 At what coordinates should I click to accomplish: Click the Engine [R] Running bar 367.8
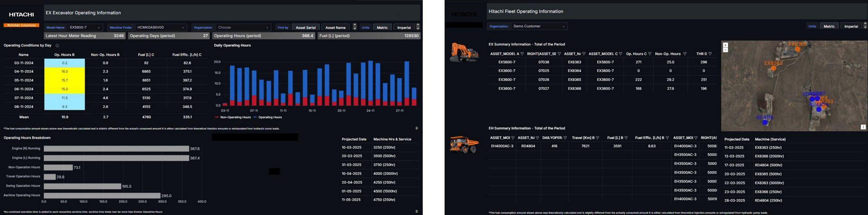[x=116, y=149]
